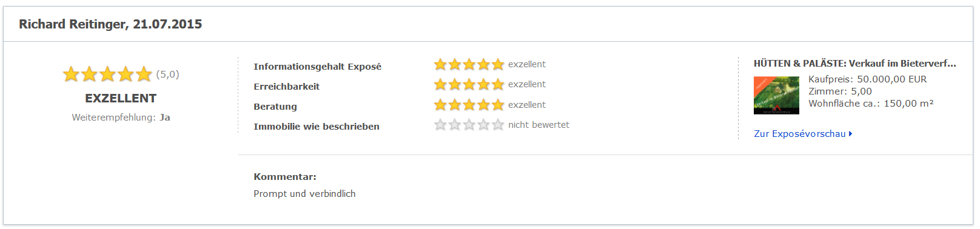Click the overall five-star rating icons
980x229 pixels.
point(107,74)
